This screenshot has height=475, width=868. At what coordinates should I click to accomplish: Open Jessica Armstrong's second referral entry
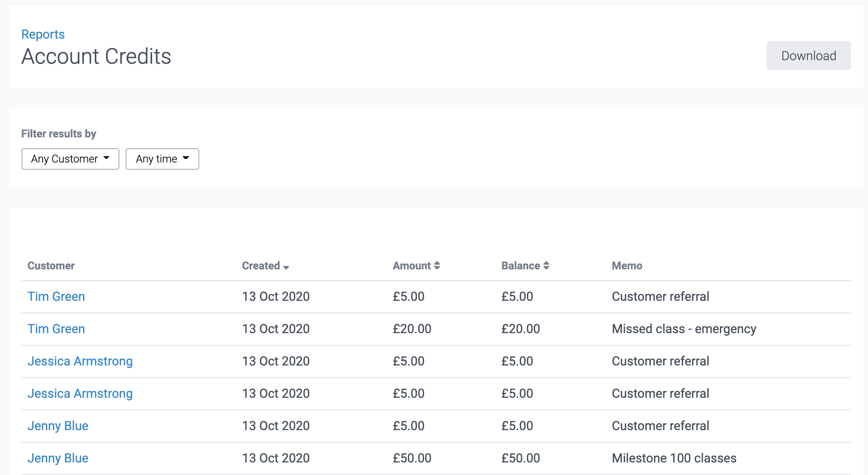(80, 393)
